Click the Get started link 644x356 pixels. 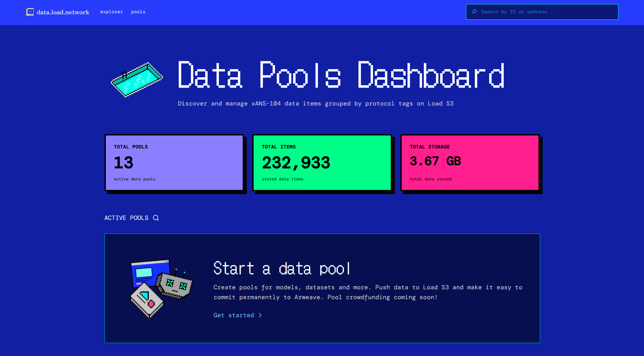click(234, 315)
